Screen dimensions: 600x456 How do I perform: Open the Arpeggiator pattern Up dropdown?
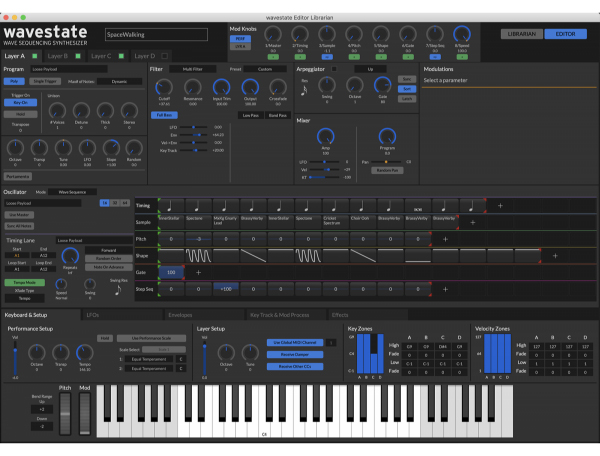point(370,69)
